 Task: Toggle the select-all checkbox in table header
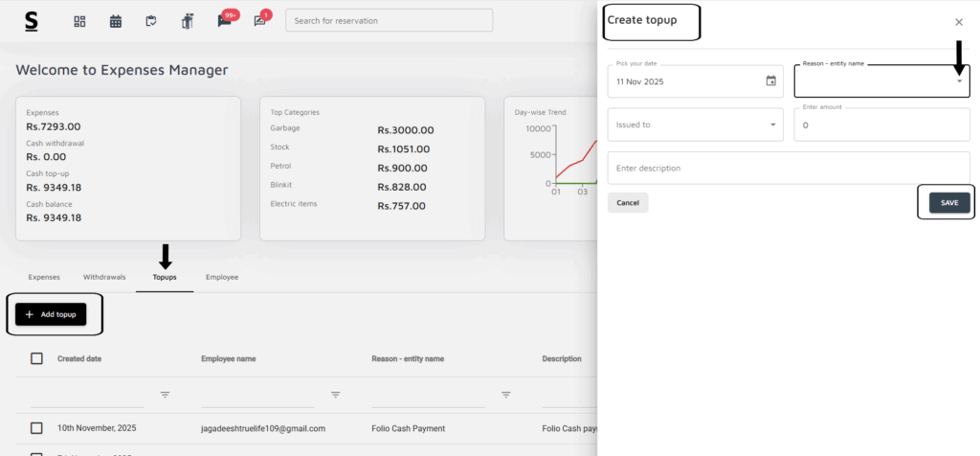pos(37,358)
